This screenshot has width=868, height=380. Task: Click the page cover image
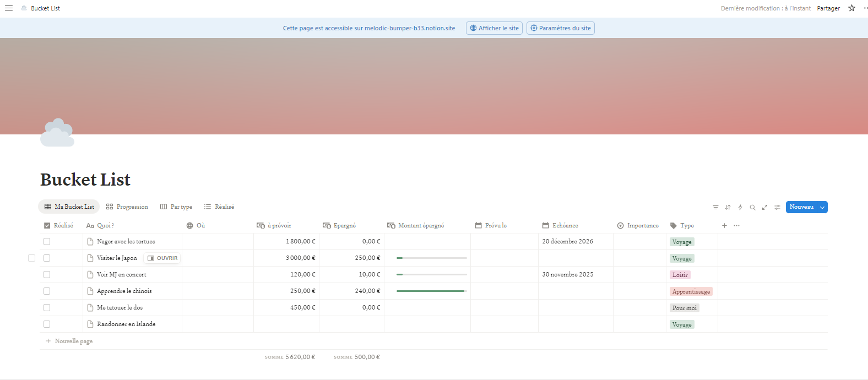point(434,86)
